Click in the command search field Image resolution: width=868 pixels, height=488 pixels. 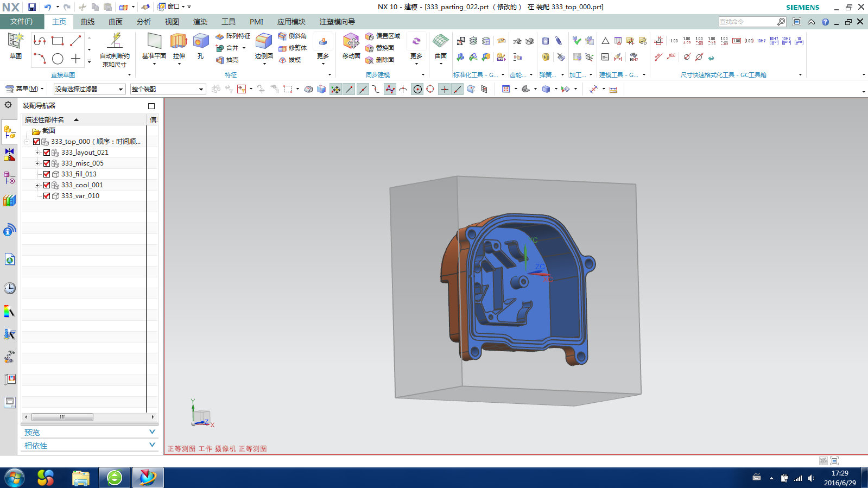[x=747, y=22]
